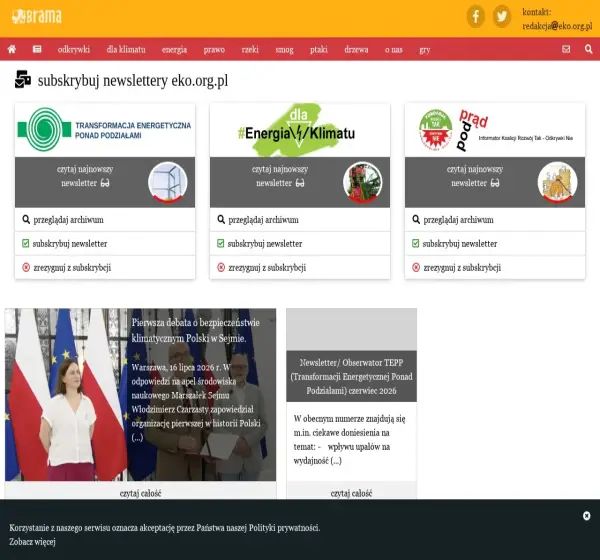Viewport: 600px width, 560px height.
Task: Open the gry menu item
Action: 425,50
